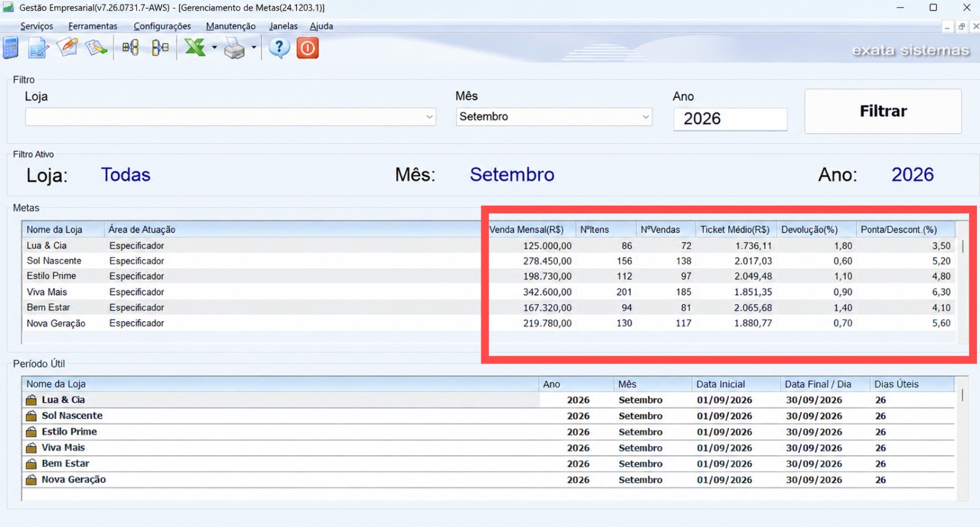Open the Ajuda menu

click(x=322, y=26)
